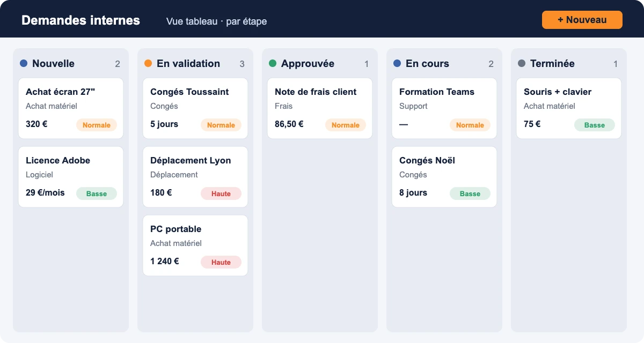Select the PC portable card title

point(175,229)
